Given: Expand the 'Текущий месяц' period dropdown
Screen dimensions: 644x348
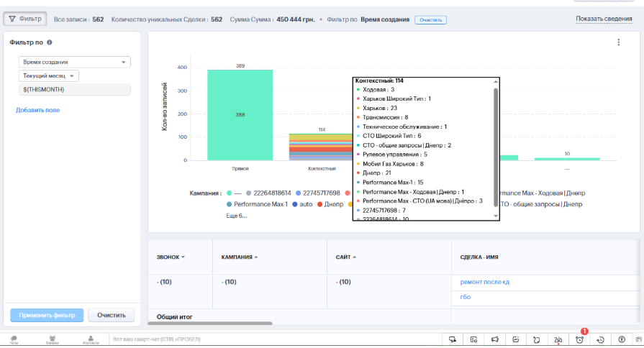Looking at the screenshot, I should pos(49,76).
